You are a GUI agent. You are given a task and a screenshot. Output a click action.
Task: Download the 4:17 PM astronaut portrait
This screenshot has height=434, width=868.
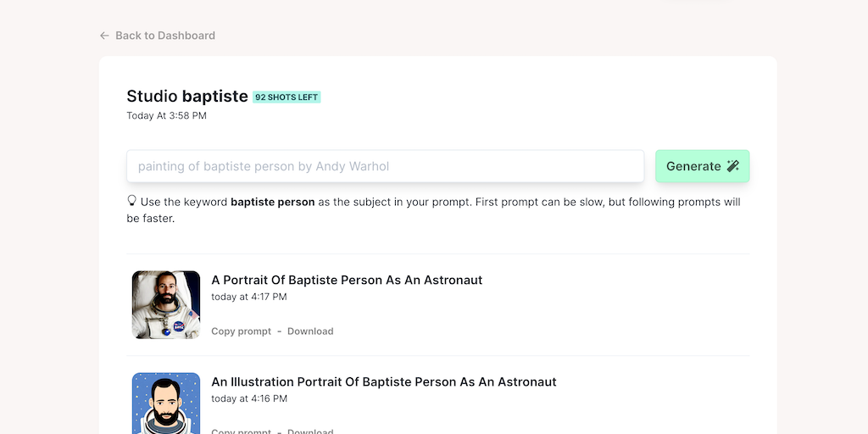310,331
